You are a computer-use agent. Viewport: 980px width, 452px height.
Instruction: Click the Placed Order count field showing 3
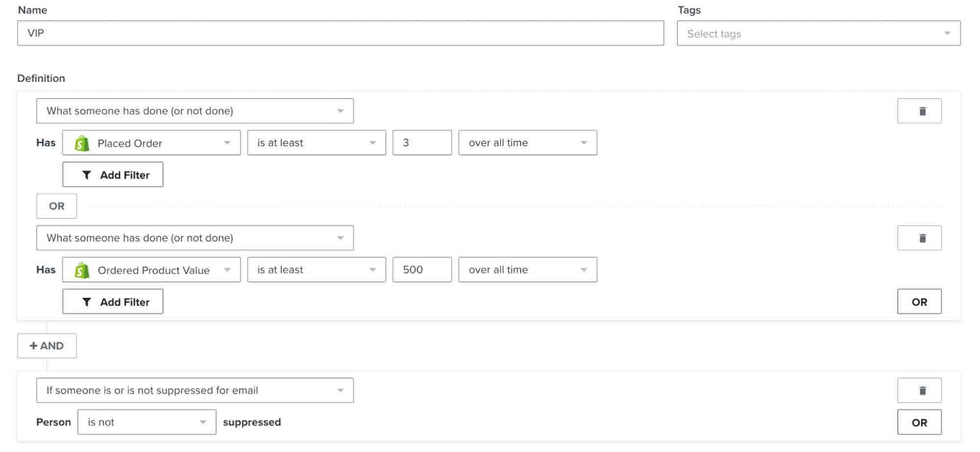(421, 143)
